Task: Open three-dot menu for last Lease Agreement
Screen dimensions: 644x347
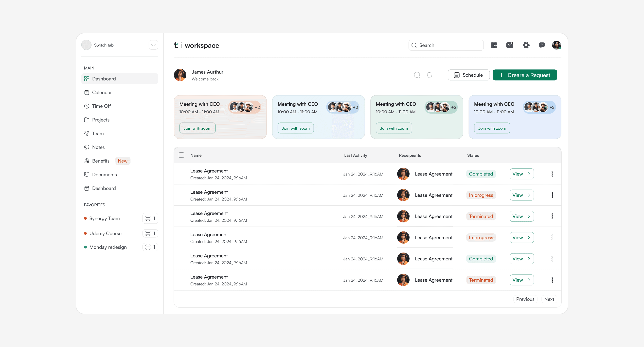Action: 552,280
